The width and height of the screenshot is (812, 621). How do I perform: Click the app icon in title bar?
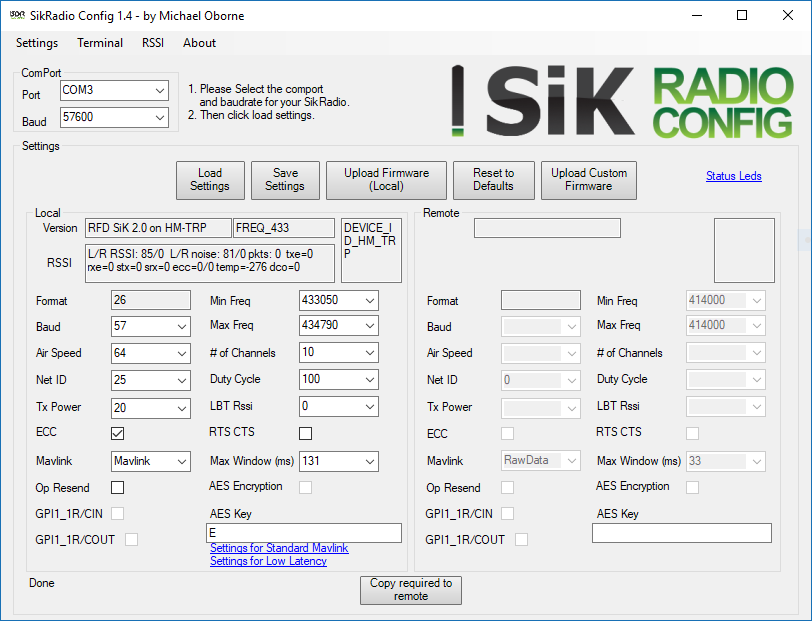[17, 16]
